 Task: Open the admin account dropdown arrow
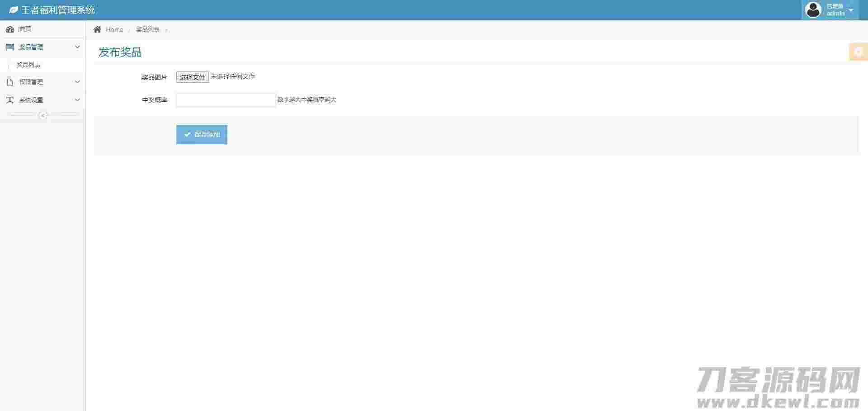tap(851, 10)
